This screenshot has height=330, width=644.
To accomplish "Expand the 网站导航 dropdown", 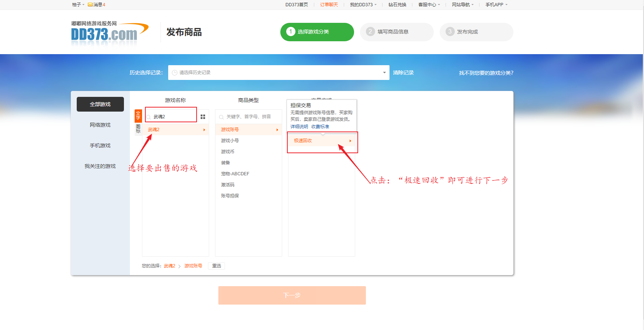I will [x=463, y=5].
